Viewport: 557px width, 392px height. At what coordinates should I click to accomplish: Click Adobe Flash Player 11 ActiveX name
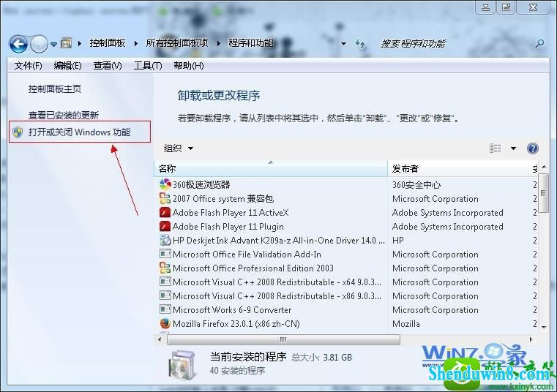coord(231,212)
